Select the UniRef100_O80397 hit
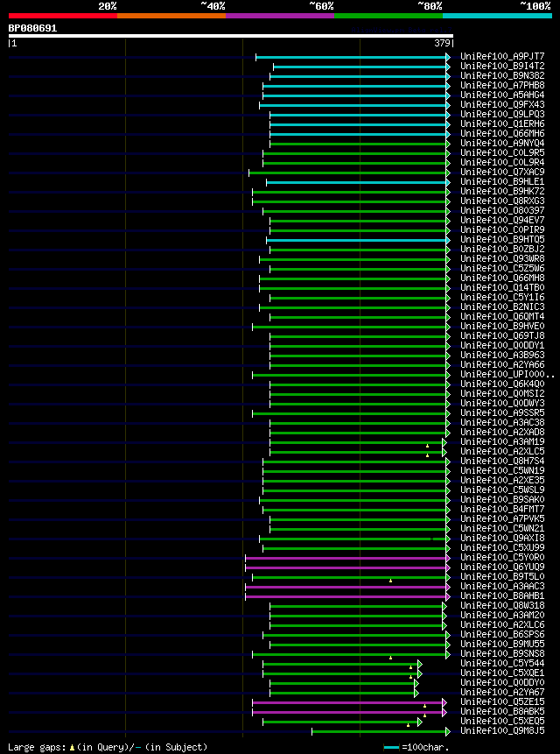Image resolution: width=560 pixels, height=754 pixels. coord(502,211)
